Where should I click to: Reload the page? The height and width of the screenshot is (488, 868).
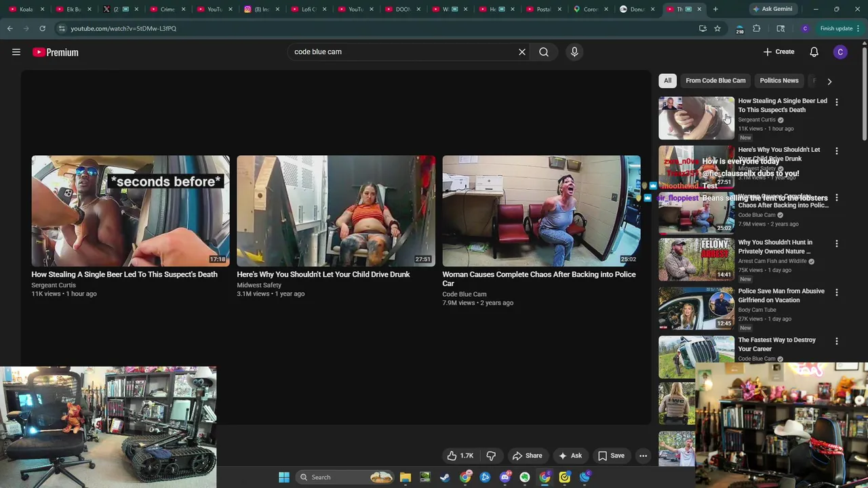[42, 28]
